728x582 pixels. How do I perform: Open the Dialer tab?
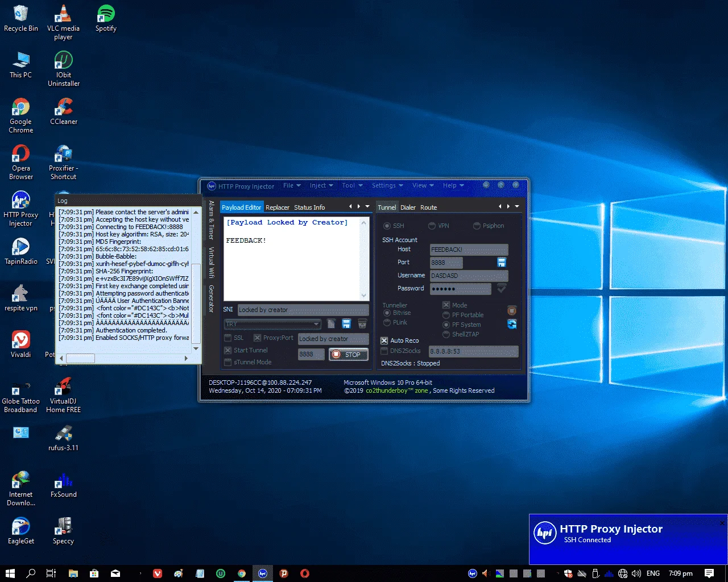[x=408, y=207]
